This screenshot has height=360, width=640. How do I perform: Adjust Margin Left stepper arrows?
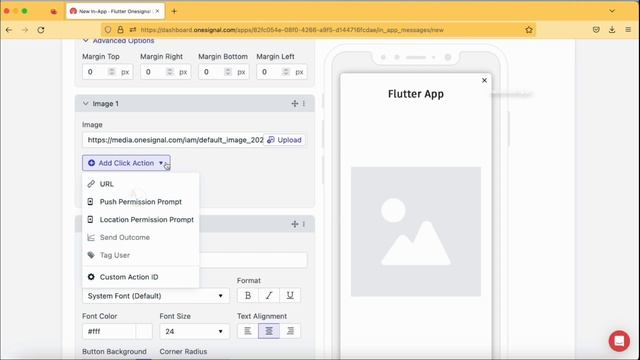[286, 72]
